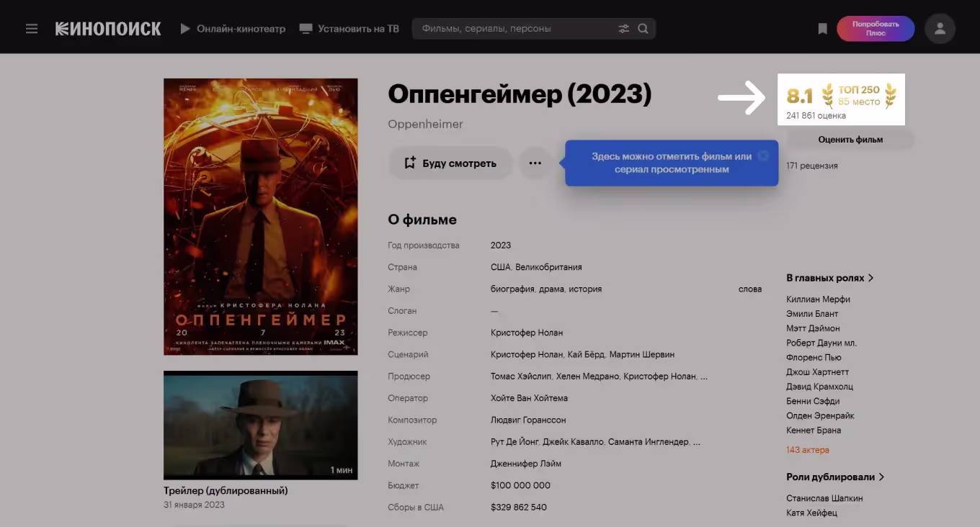
Task: Click the Попробовать Плюс button
Action: click(875, 29)
